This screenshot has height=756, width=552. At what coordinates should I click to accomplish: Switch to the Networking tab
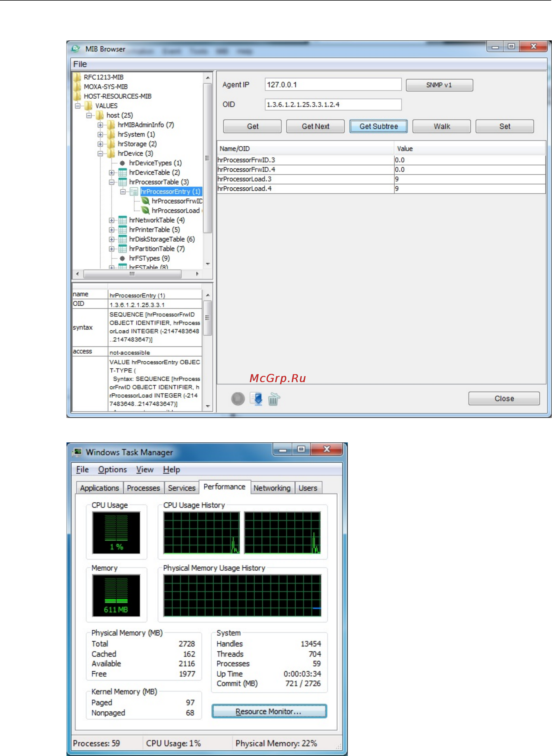click(x=272, y=488)
